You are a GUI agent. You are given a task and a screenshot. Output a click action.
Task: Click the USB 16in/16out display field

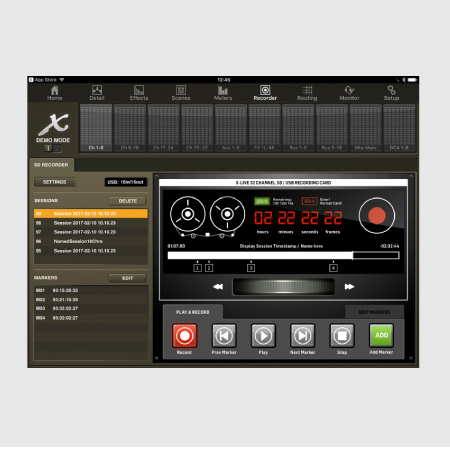tap(126, 182)
